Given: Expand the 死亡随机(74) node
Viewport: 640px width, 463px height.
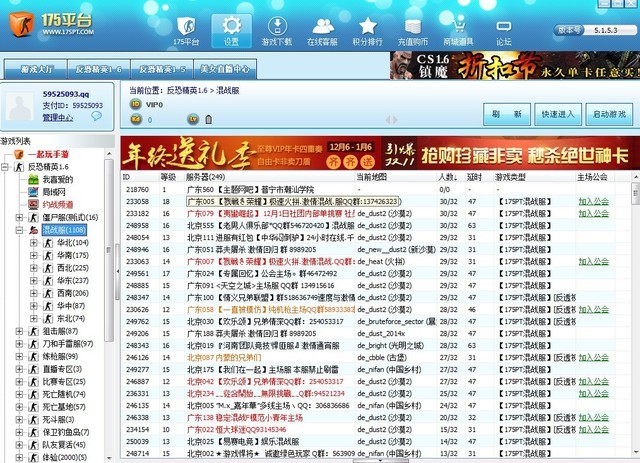Looking at the screenshot, I should [19, 394].
